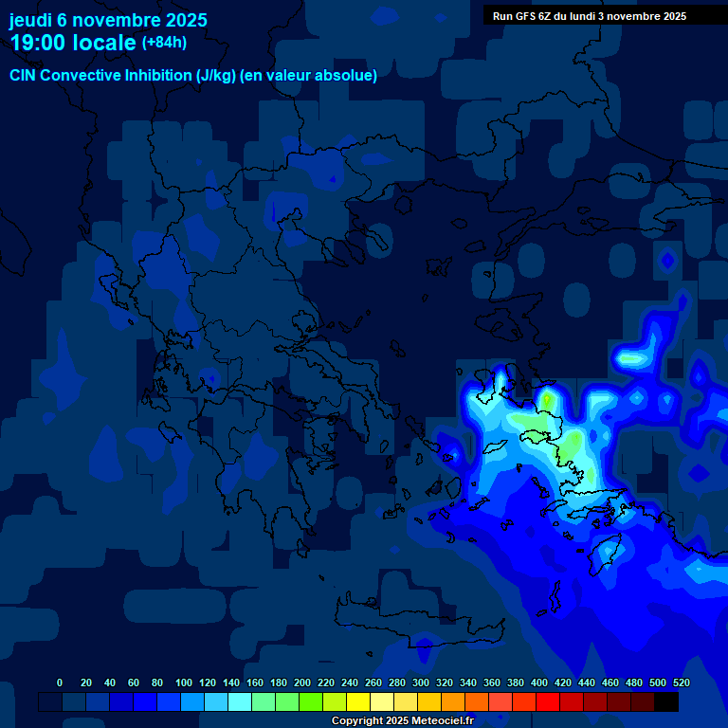This screenshot has width=728, height=728.
Task: Click the '520' legend value label
Action: point(681,682)
